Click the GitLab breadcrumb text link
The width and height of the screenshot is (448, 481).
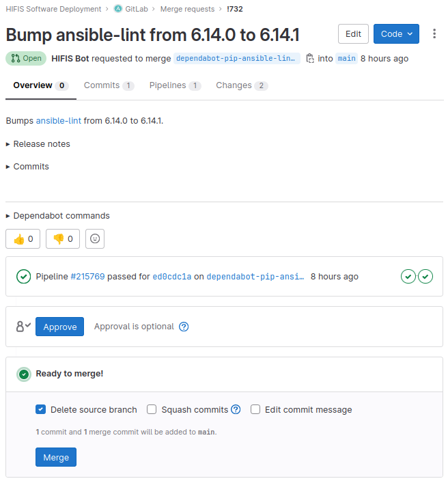point(137,9)
